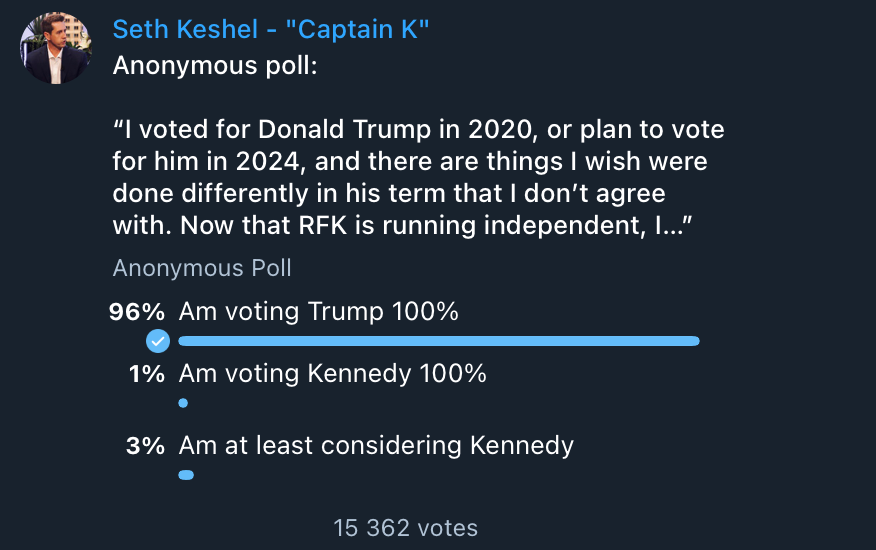Viewport: 876px width, 550px height.
Task: Click the blue checkmark beside Trump option
Action: (157, 342)
